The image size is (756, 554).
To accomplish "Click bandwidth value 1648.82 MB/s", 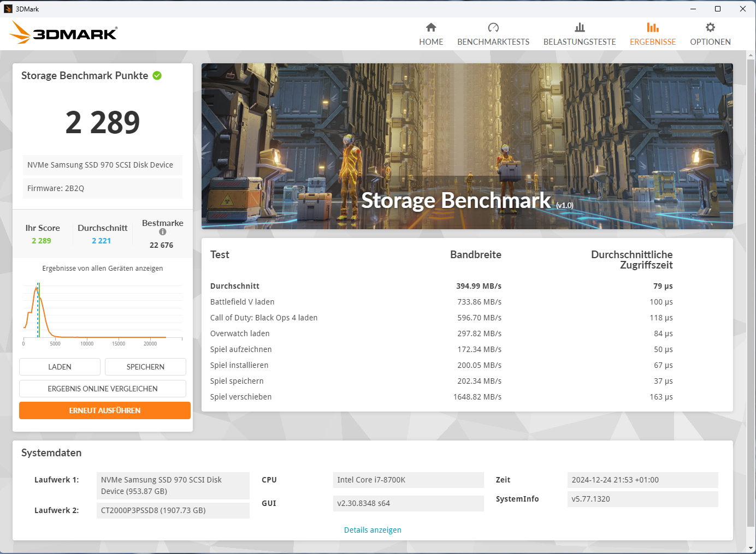I will coord(477,397).
